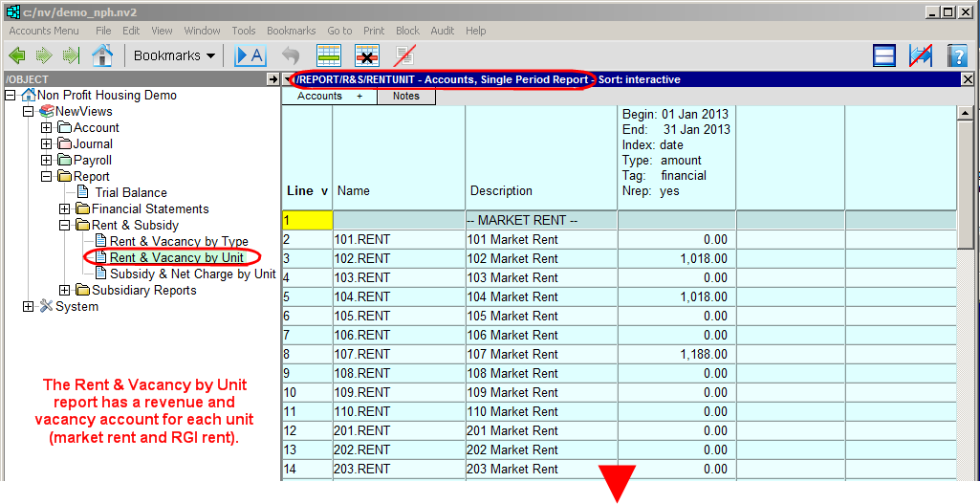Collapse the Rent & Subsidy folder
The height and width of the screenshot is (504, 980).
(x=64, y=226)
